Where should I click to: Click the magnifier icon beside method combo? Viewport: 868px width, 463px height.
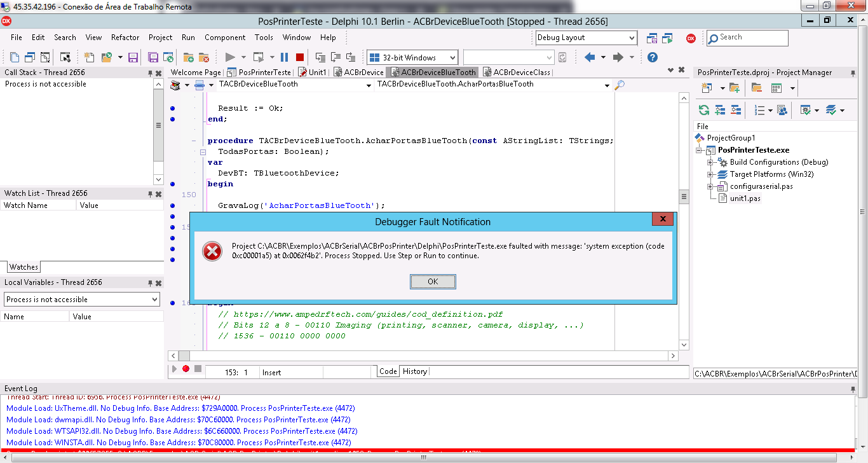tap(620, 85)
